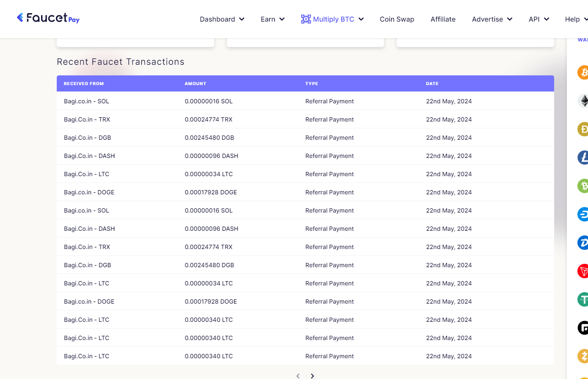Viewport: 588px width, 379px height.
Task: Click the AMOUNT column header
Action: point(196,83)
